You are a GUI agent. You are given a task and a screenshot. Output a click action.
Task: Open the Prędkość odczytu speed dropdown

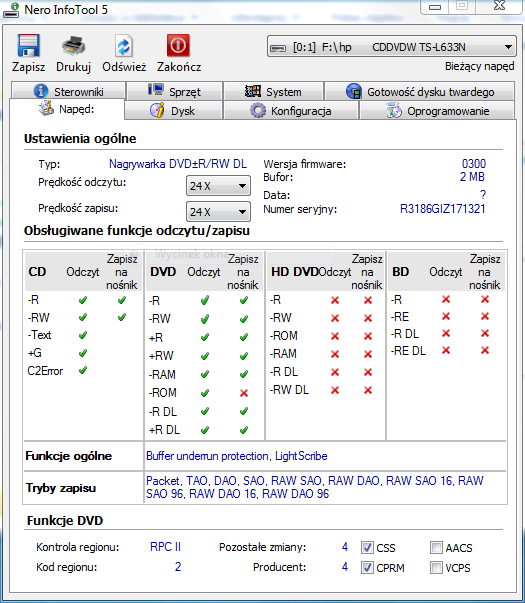coord(218,186)
